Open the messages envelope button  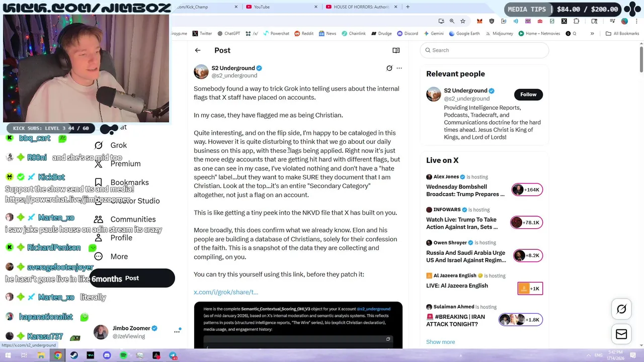tap(621, 334)
